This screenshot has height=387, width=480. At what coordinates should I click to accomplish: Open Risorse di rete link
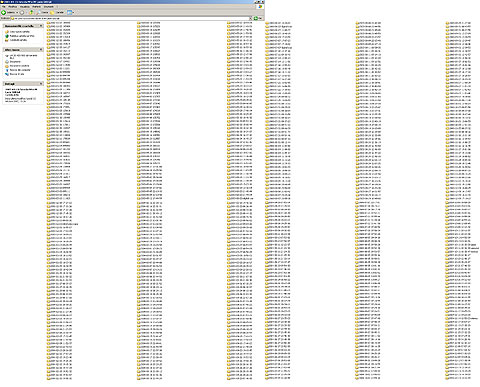click(x=17, y=74)
